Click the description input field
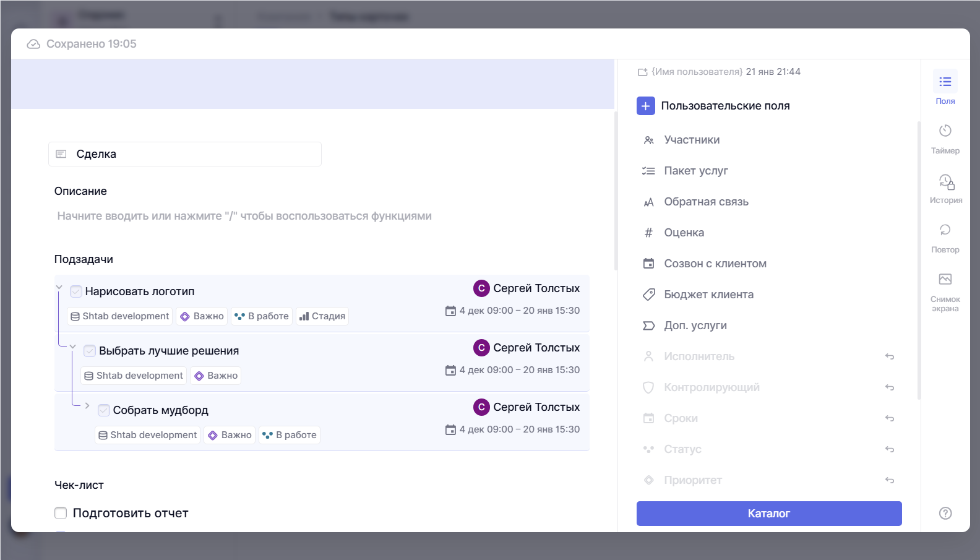Image resolution: width=980 pixels, height=560 pixels. [x=244, y=216]
